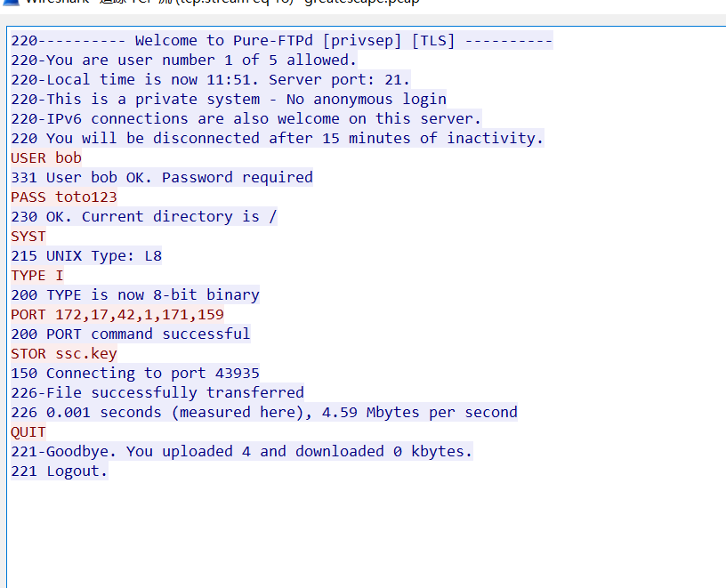This screenshot has width=726, height=588.
Task: Click '230 OK. Current directory is /'
Action: click(144, 216)
